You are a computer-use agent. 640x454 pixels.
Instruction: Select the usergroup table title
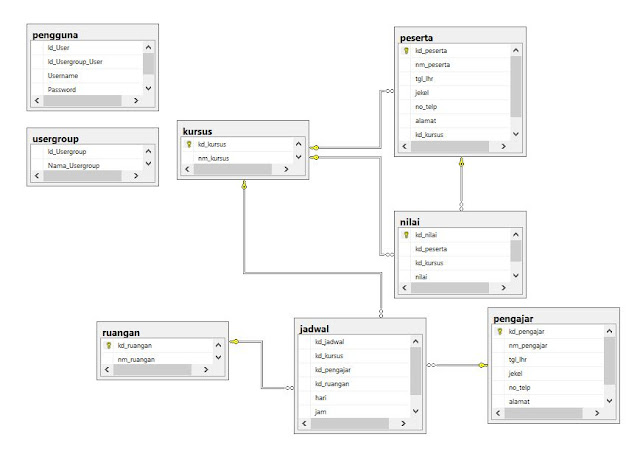pos(56,139)
